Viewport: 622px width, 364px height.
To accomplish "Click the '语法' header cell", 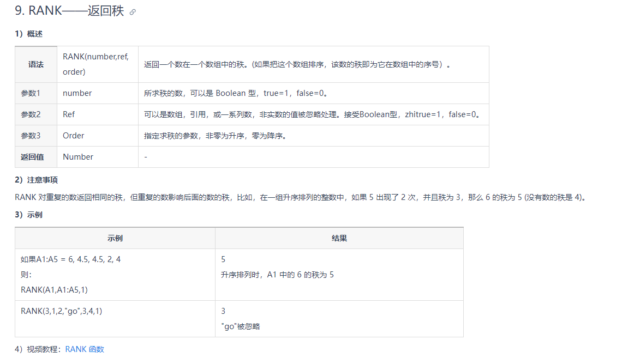I will (36, 64).
